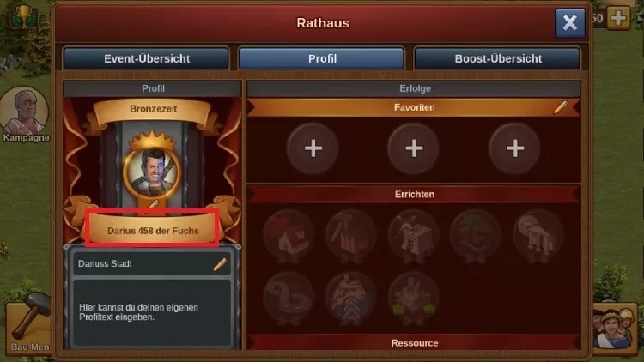Close the Rathaus window
The height and width of the screenshot is (362, 644).
tap(570, 22)
